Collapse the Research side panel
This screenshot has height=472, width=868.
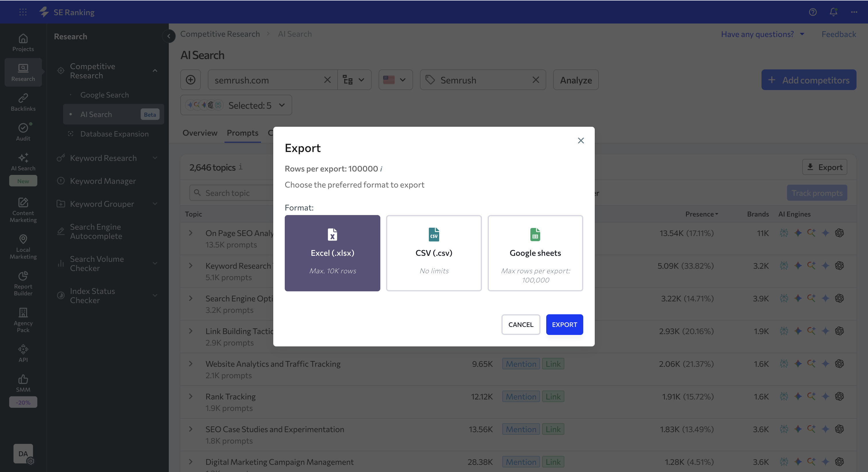tap(169, 36)
